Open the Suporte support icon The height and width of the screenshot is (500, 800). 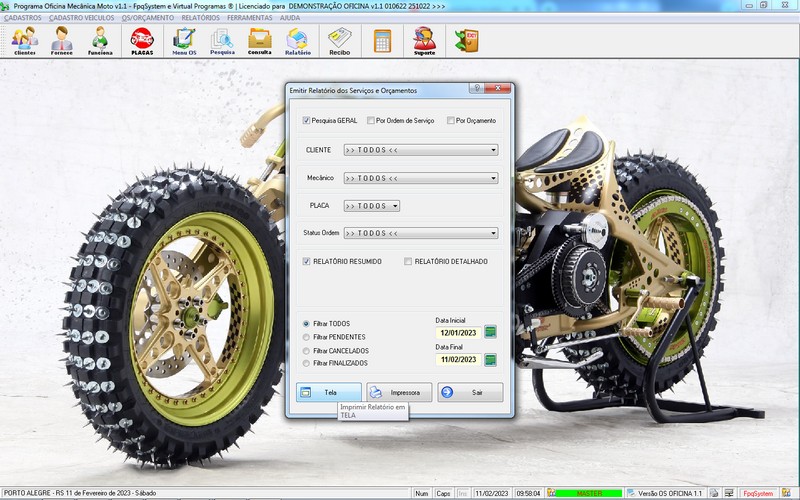tap(424, 40)
